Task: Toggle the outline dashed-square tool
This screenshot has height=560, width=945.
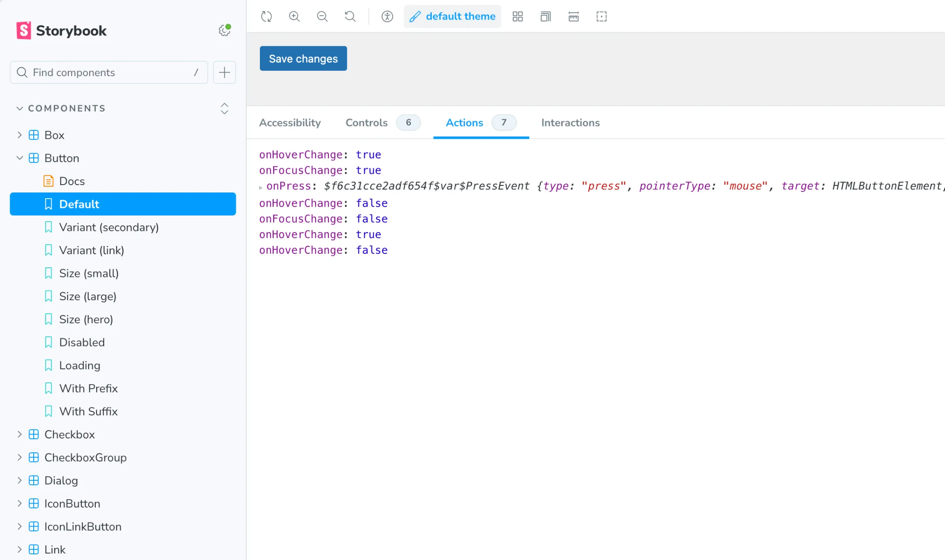Action: coord(602,17)
